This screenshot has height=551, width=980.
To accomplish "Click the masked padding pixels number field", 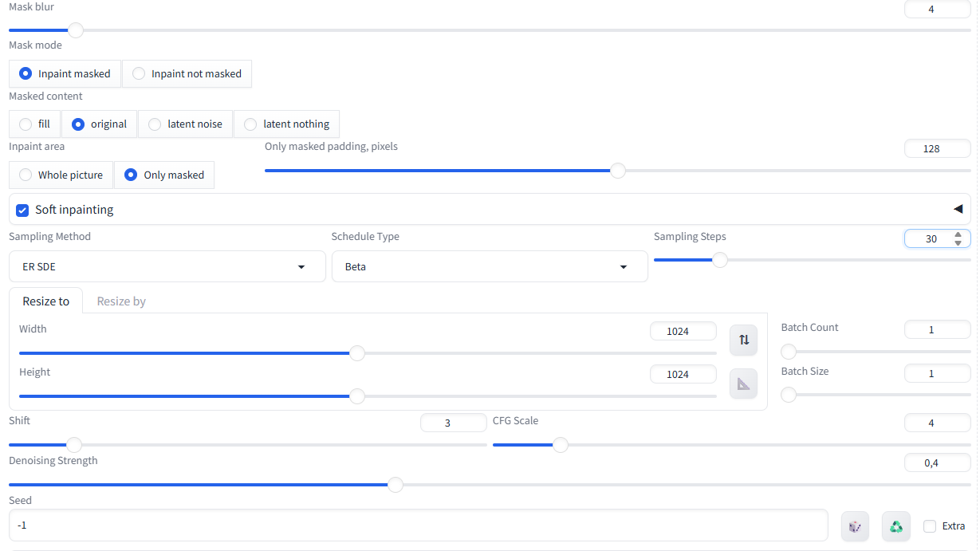I will pos(937,148).
